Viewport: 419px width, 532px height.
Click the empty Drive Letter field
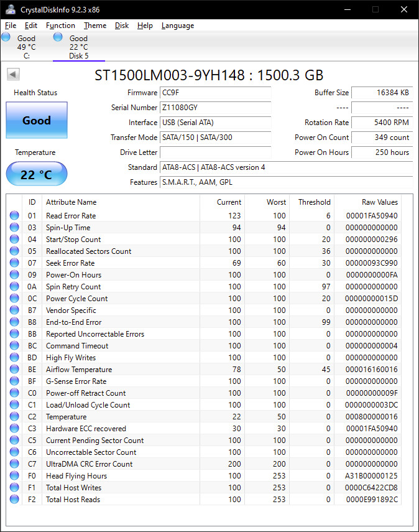tap(215, 152)
